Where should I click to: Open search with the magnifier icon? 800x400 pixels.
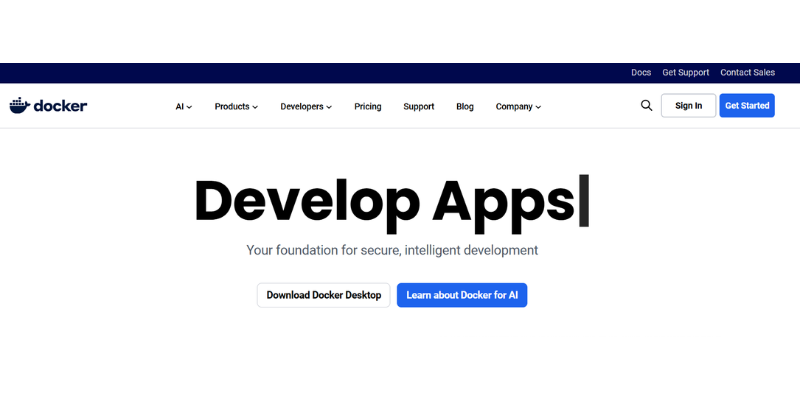pyautogui.click(x=646, y=105)
